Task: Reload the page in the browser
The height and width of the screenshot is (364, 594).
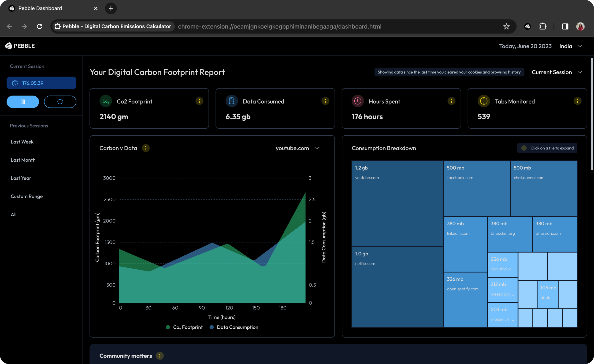Action: click(x=40, y=26)
